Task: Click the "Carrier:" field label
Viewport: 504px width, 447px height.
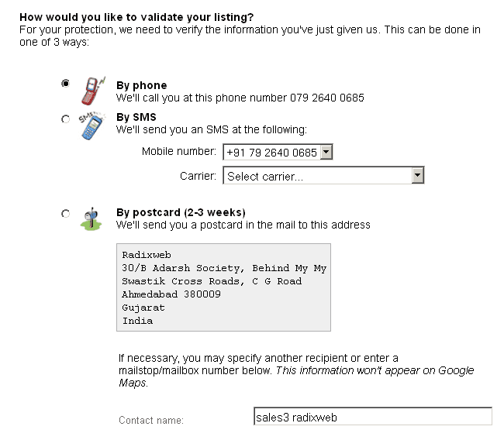Action: 198,176
